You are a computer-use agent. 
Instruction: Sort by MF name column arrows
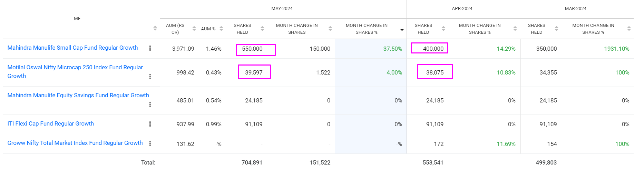click(155, 28)
